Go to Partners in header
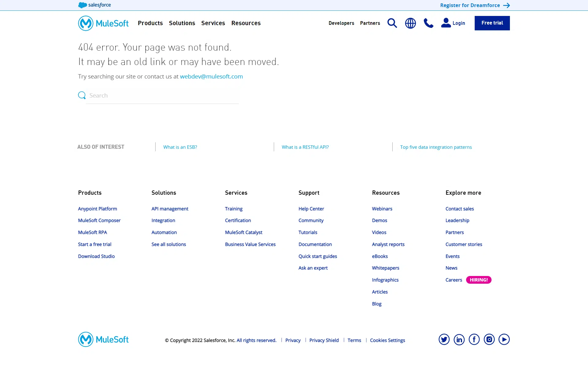 370,23
